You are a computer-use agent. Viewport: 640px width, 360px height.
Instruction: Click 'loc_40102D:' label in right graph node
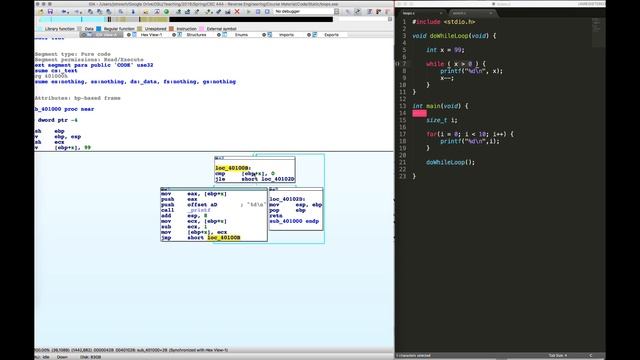(x=287, y=199)
